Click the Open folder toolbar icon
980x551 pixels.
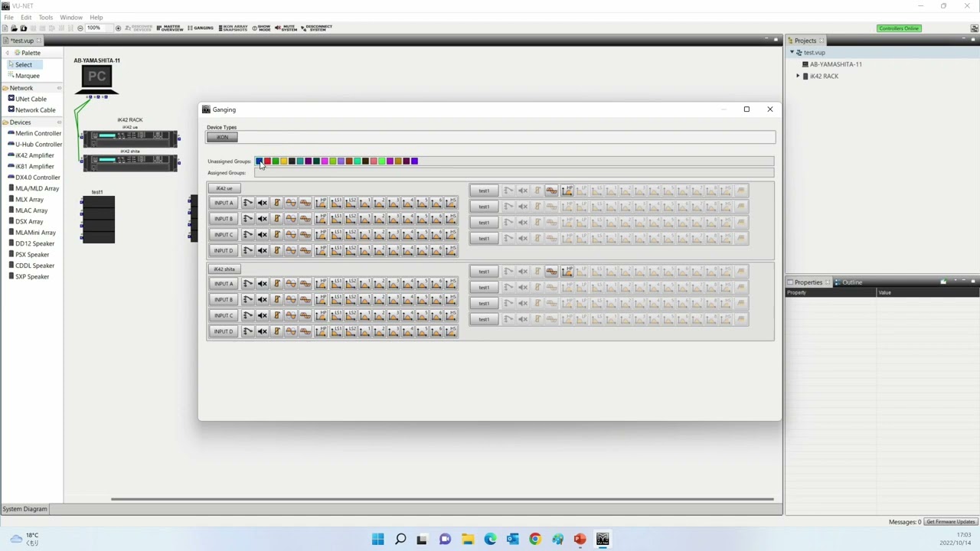tap(14, 28)
